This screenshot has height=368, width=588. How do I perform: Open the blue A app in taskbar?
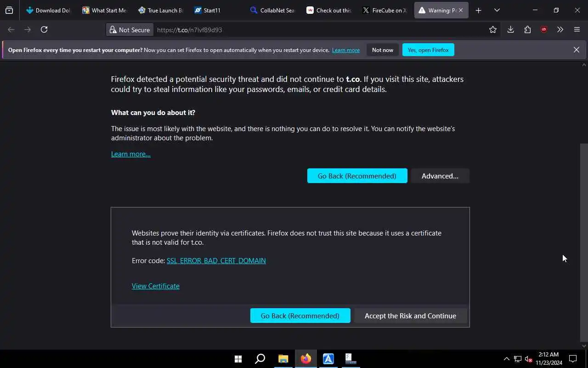click(328, 359)
